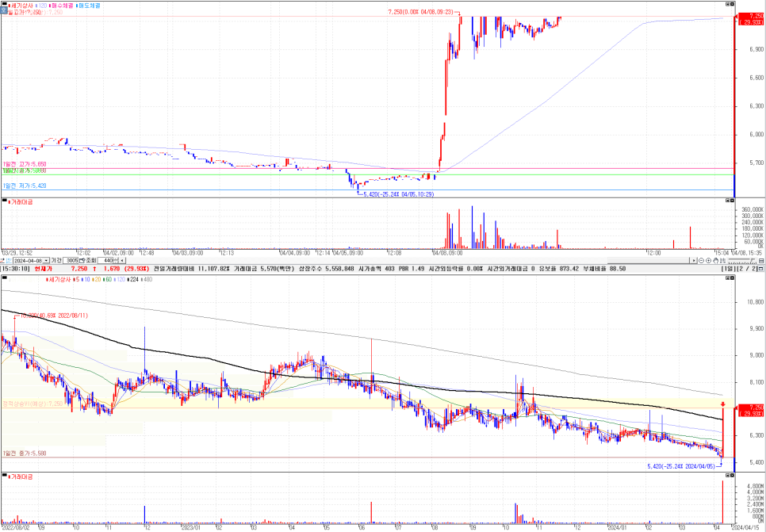Click the black panel icon of the upper 거래대금 pane
The image size is (766, 532).
click(x=5, y=201)
